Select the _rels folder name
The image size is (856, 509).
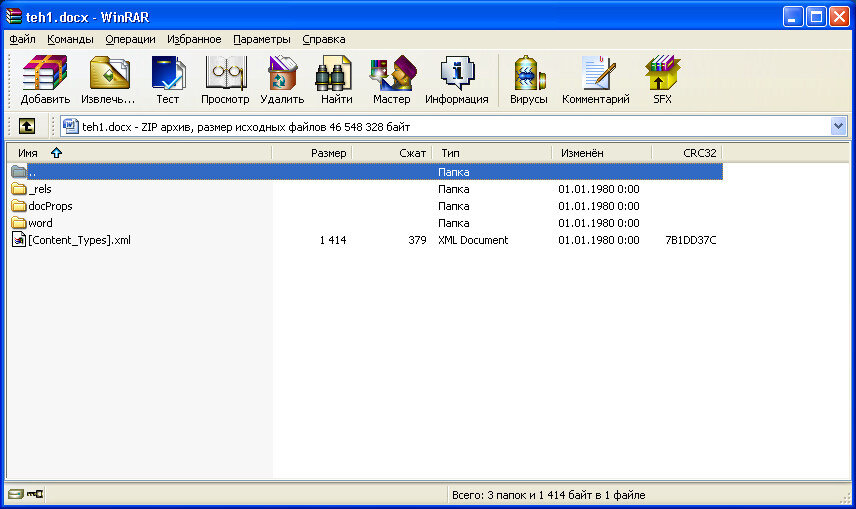click(x=40, y=189)
